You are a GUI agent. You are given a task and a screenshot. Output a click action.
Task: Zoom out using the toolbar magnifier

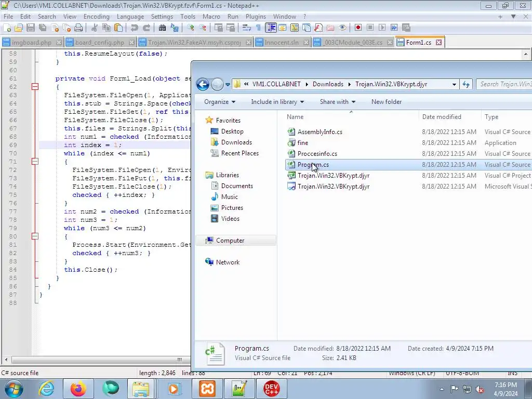(x=203, y=28)
